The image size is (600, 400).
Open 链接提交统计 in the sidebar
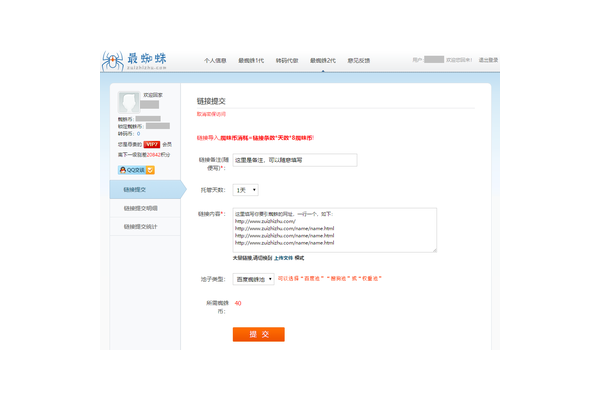coord(140,227)
